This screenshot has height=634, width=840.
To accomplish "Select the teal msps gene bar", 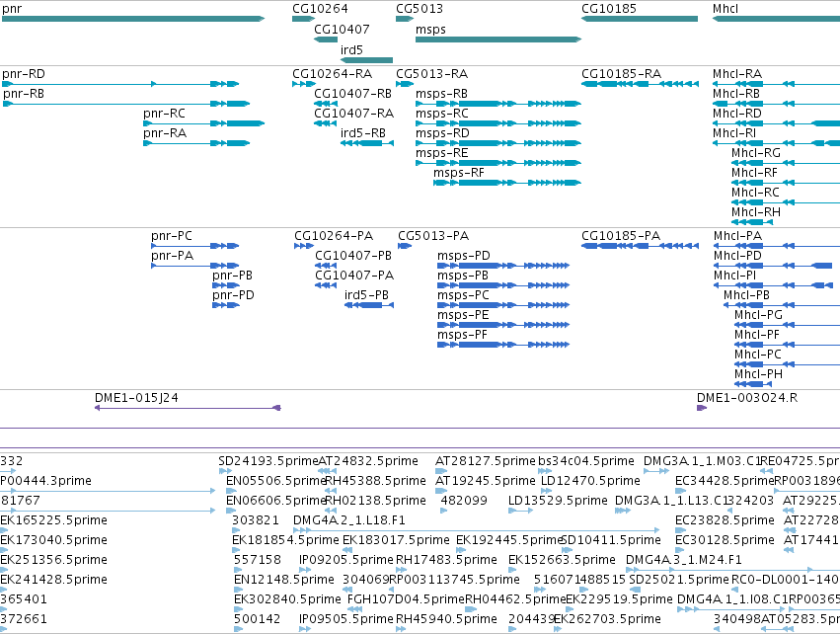I will [498, 40].
